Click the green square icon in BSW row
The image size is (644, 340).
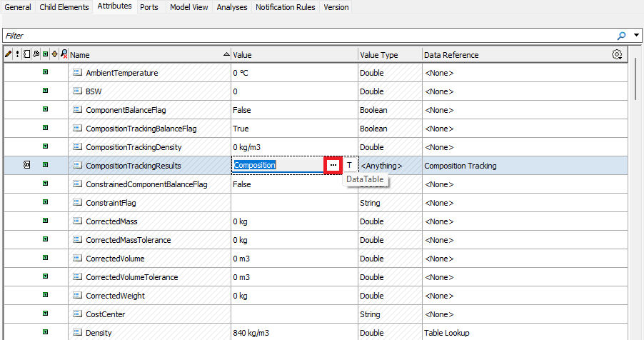(45, 91)
